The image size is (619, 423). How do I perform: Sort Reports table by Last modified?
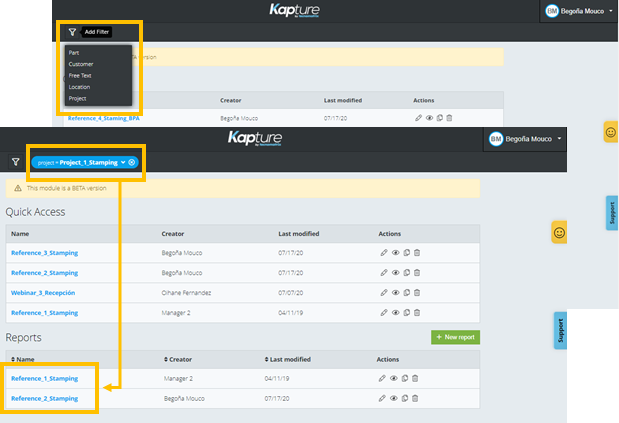point(288,359)
